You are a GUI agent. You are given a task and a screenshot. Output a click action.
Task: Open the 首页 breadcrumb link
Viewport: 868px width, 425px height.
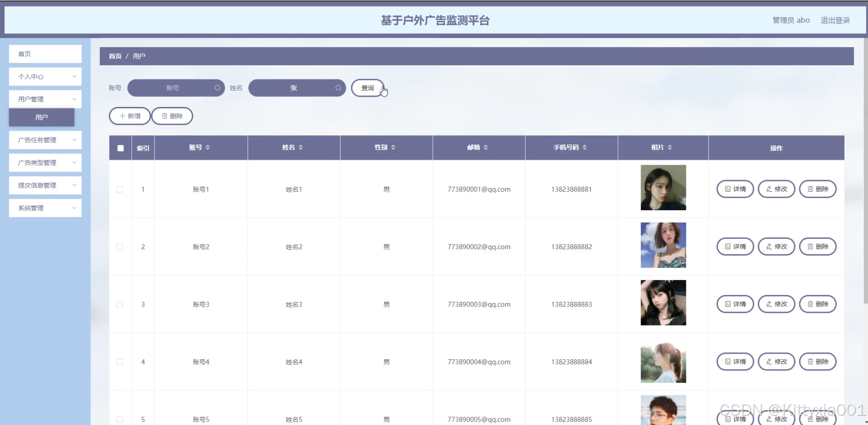pos(115,56)
